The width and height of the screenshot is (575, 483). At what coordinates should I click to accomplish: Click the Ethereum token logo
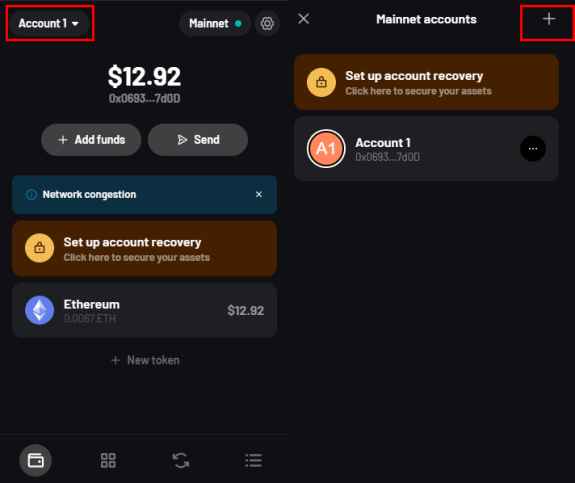(x=40, y=310)
